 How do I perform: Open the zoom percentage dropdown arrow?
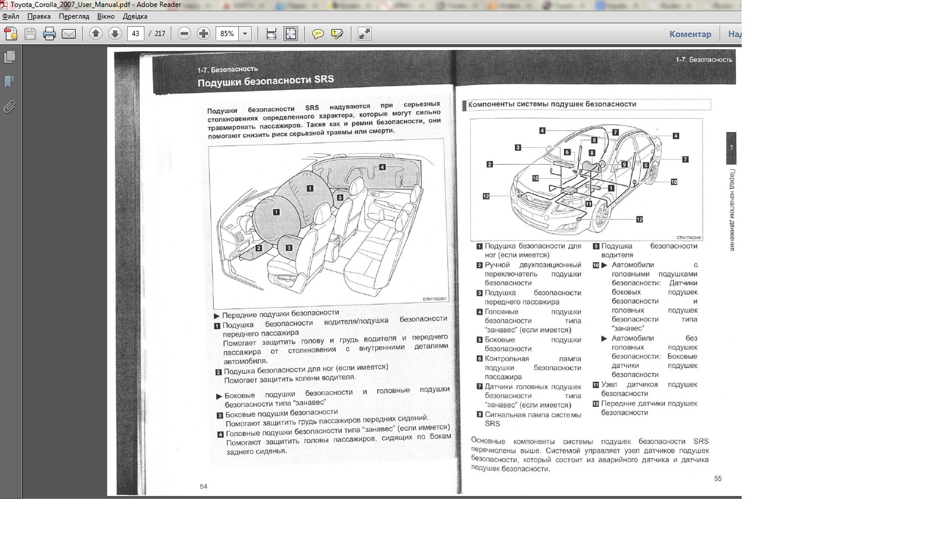(245, 34)
